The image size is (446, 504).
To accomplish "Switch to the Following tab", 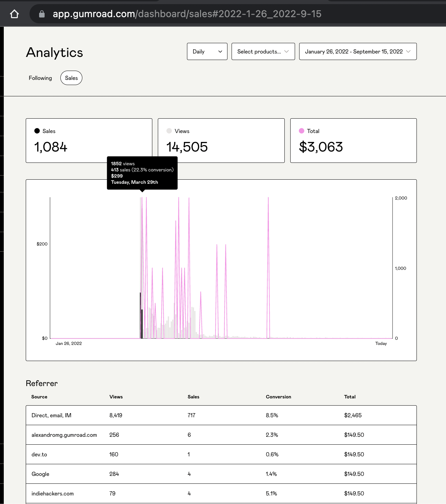I will (x=40, y=78).
